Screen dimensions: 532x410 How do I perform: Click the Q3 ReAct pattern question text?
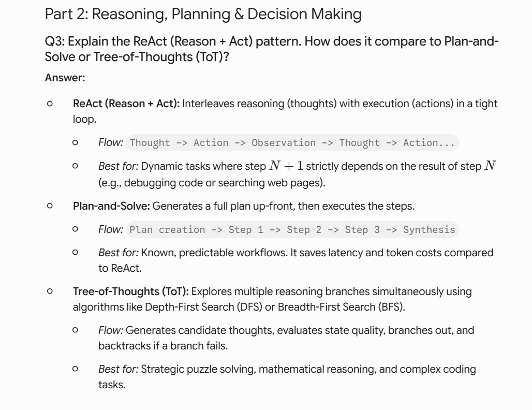[x=271, y=49]
